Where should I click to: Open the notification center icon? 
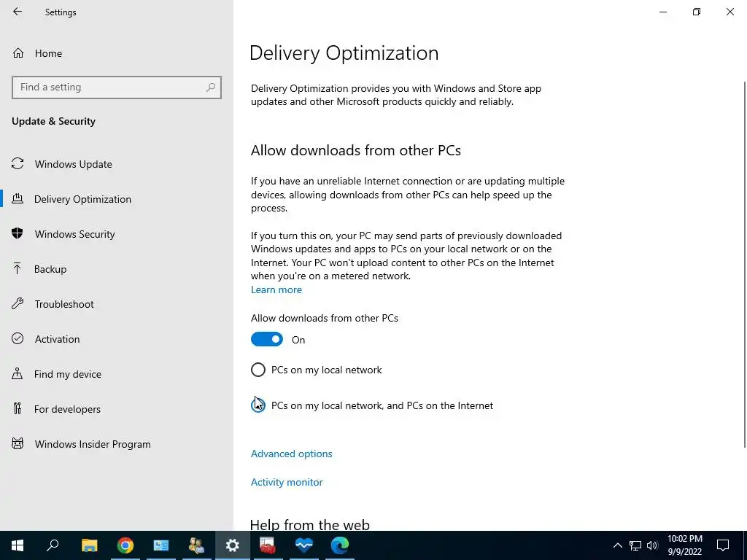723,545
